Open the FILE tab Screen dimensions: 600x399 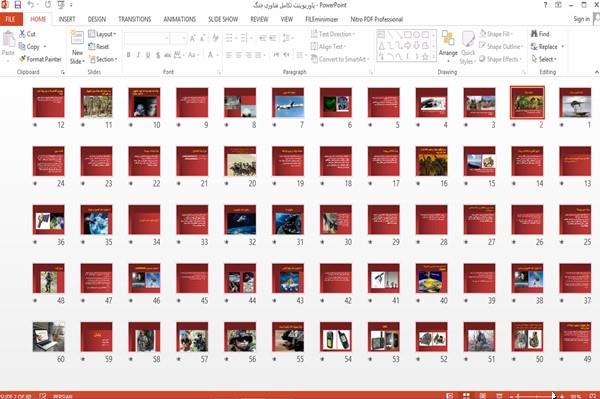click(x=11, y=19)
